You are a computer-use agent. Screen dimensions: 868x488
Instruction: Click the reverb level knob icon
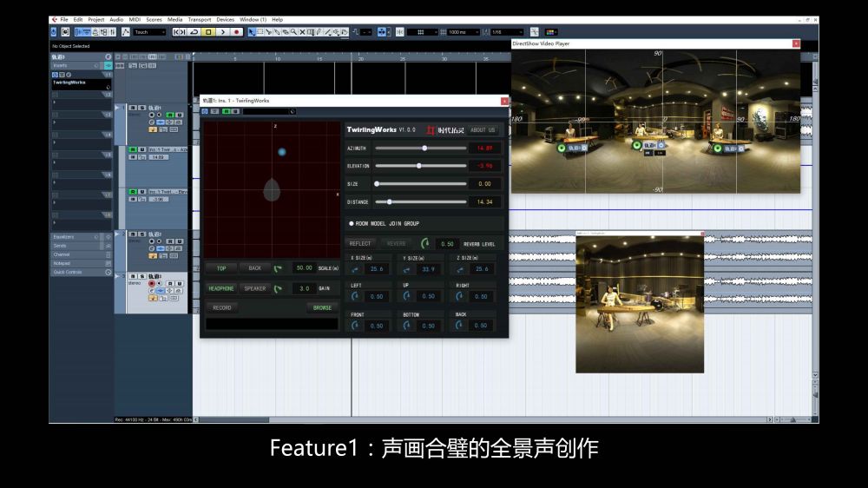click(425, 244)
